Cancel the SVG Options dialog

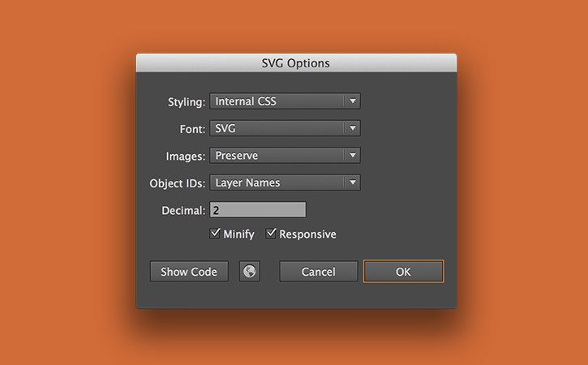(x=319, y=272)
